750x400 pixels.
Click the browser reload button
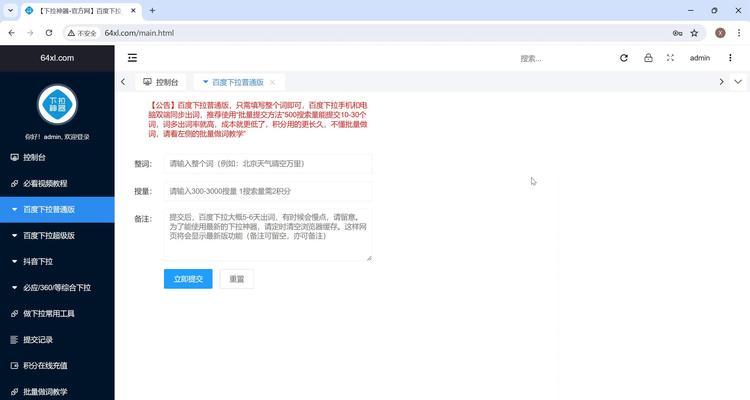coord(49,33)
